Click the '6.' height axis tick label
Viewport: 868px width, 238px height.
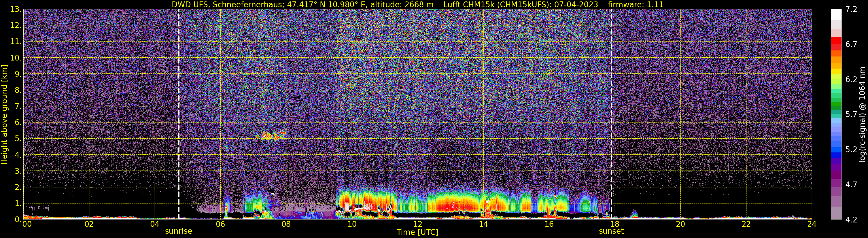click(18, 123)
